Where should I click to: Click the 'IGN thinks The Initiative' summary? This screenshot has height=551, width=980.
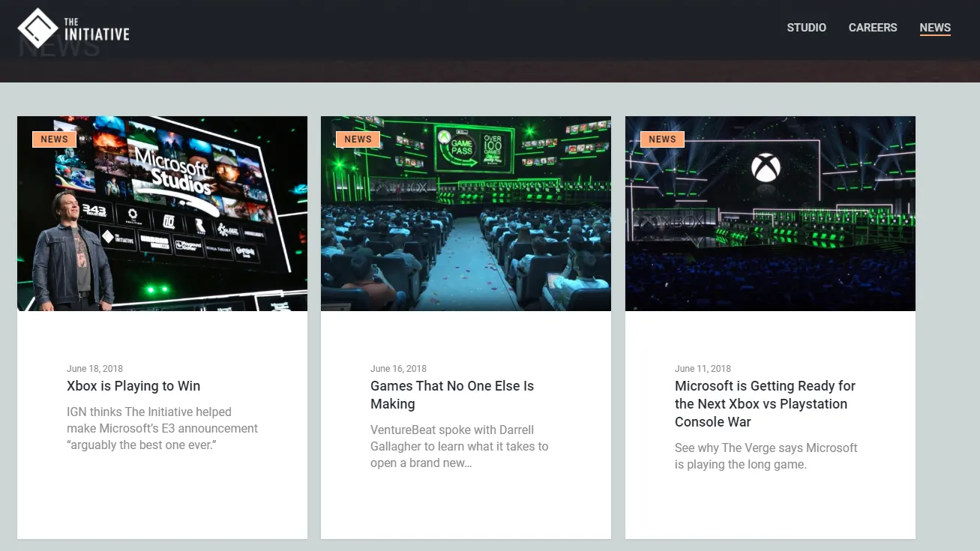[162, 429]
